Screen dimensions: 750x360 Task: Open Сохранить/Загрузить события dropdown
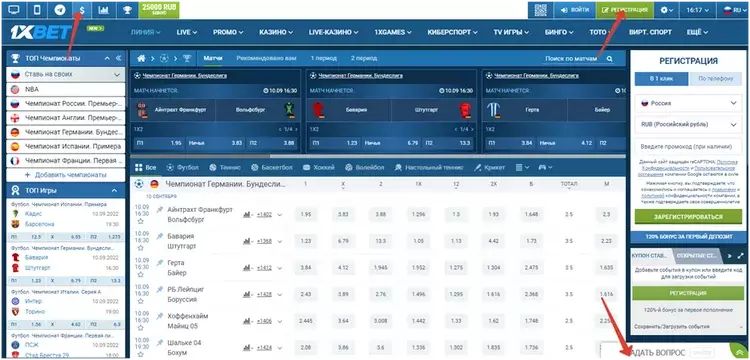pos(688,327)
